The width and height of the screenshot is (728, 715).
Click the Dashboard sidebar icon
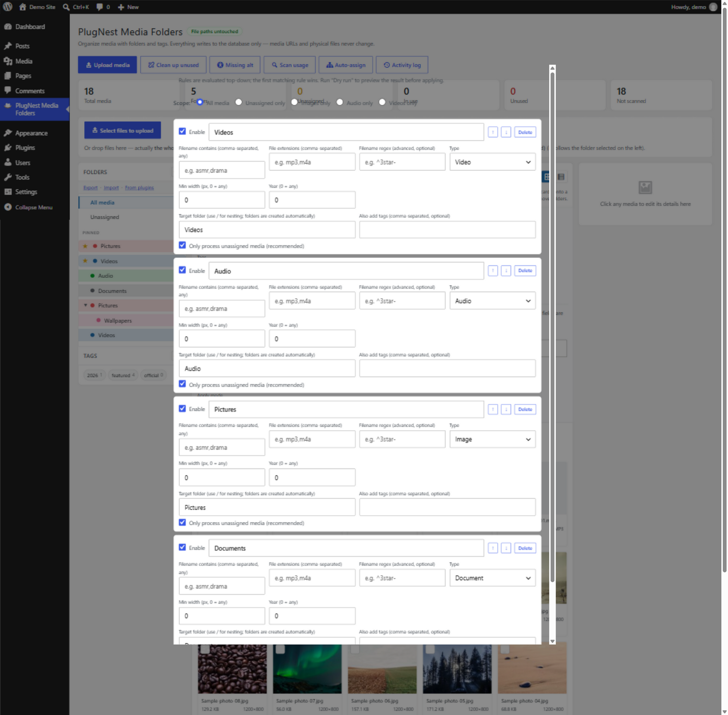pyautogui.click(x=8, y=27)
